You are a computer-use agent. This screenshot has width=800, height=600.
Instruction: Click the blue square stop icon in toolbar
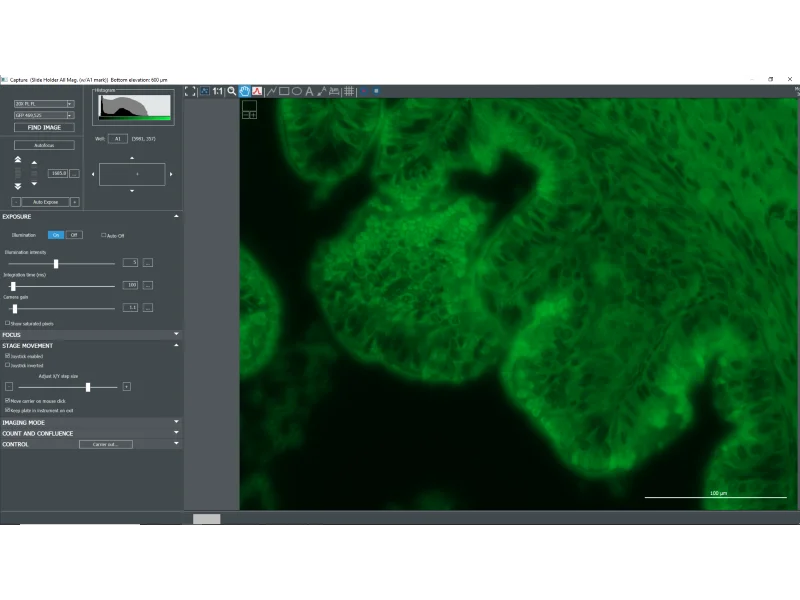[x=377, y=91]
